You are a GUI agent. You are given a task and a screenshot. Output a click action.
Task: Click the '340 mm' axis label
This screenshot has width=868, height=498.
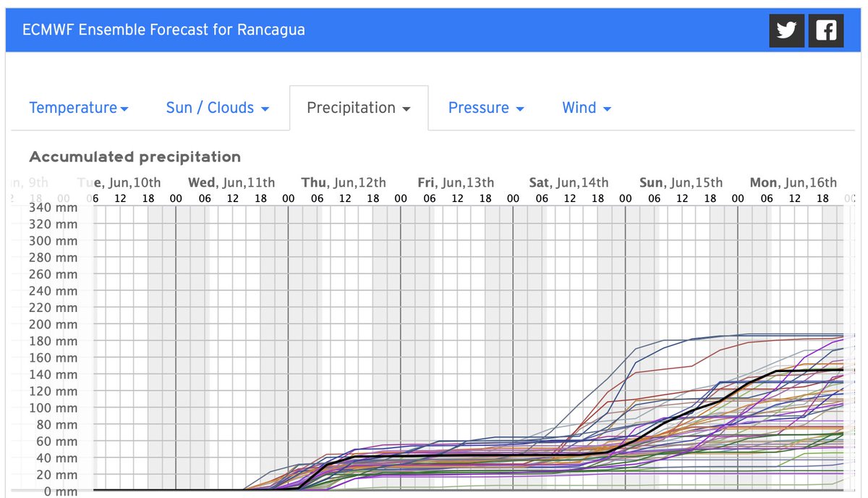click(53, 208)
